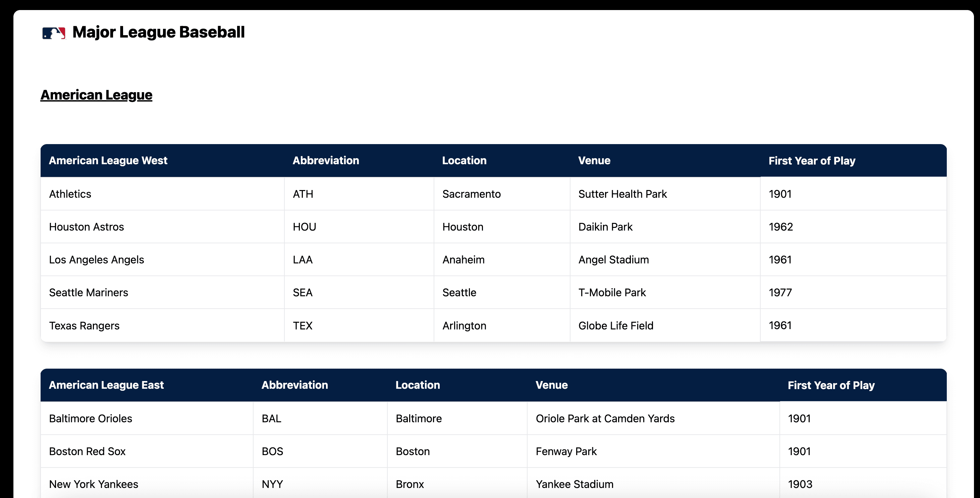Open the American League heading link
The image size is (980, 498).
pos(96,95)
